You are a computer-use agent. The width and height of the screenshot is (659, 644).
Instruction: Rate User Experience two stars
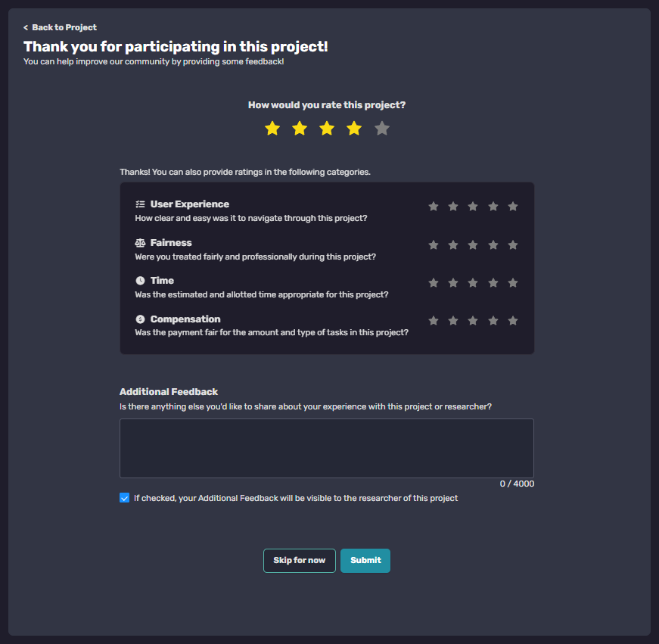tap(453, 207)
